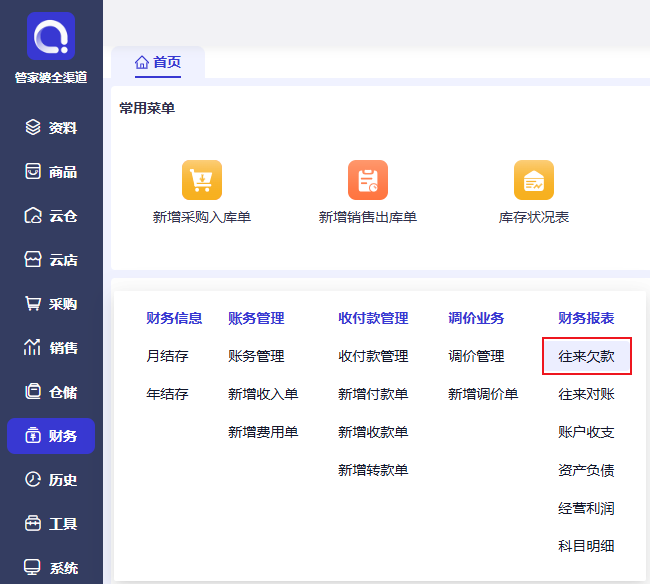
Task: Click 新增收入单
Action: click(x=263, y=394)
